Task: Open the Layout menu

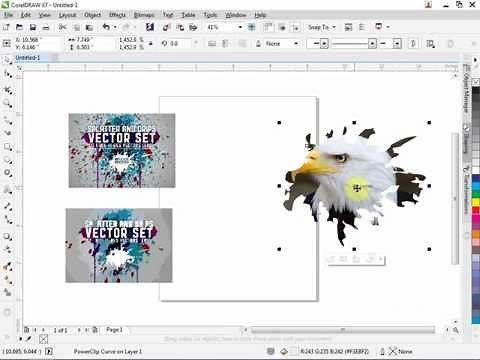Action: (x=67, y=15)
